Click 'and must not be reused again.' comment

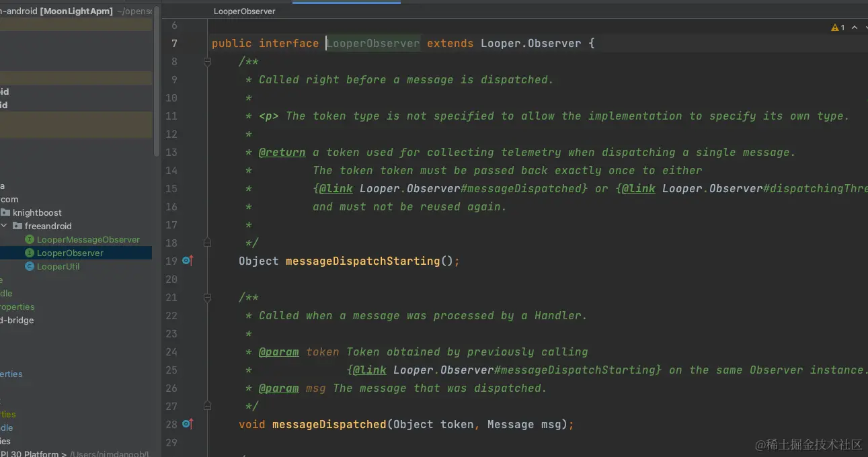pyautogui.click(x=409, y=206)
